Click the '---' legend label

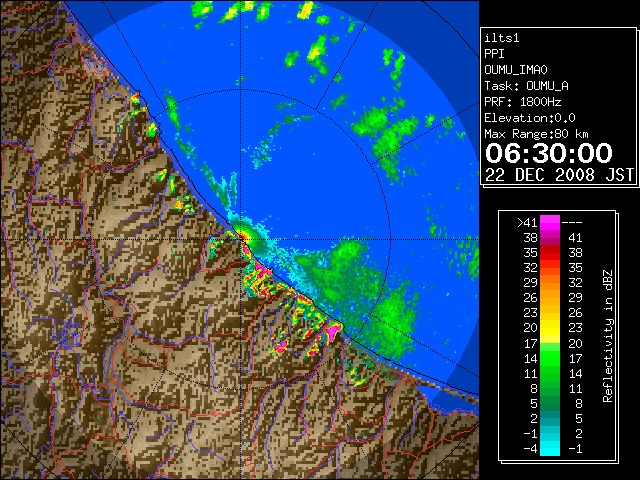[572, 223]
